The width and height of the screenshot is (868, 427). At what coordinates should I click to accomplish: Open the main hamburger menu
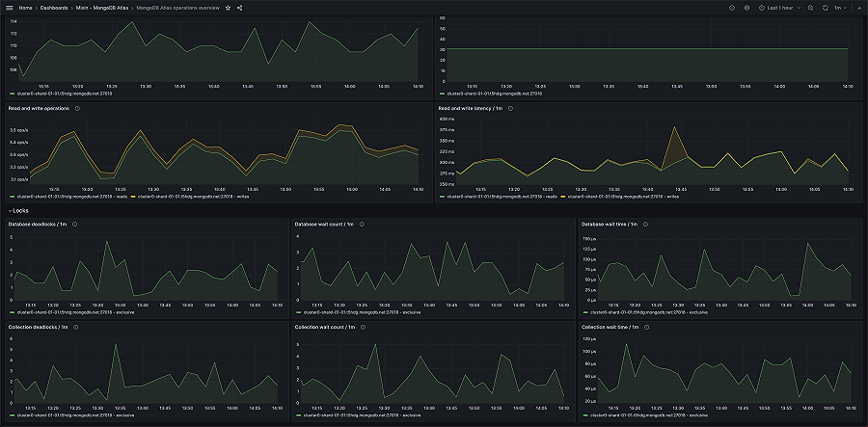[9, 8]
